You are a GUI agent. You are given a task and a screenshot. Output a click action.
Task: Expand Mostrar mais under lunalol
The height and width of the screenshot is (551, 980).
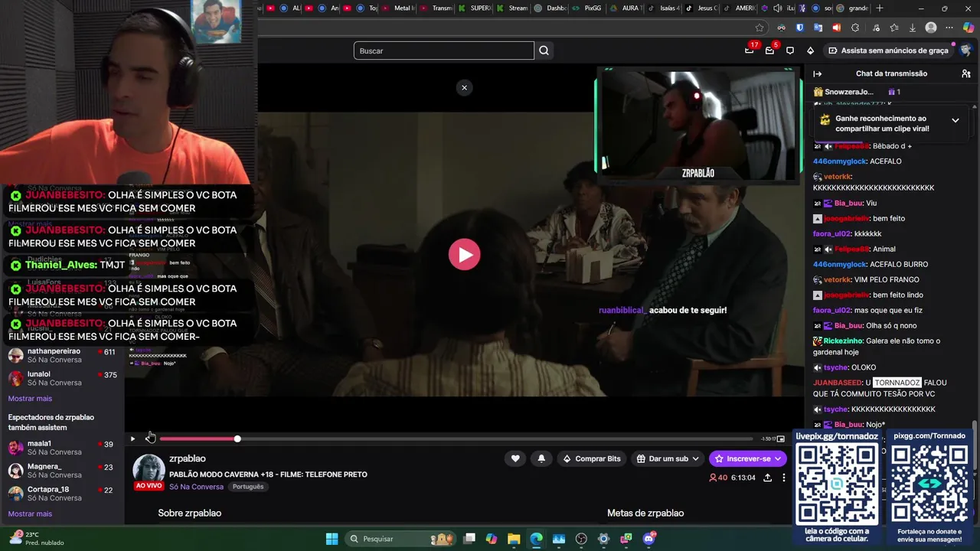(30, 399)
